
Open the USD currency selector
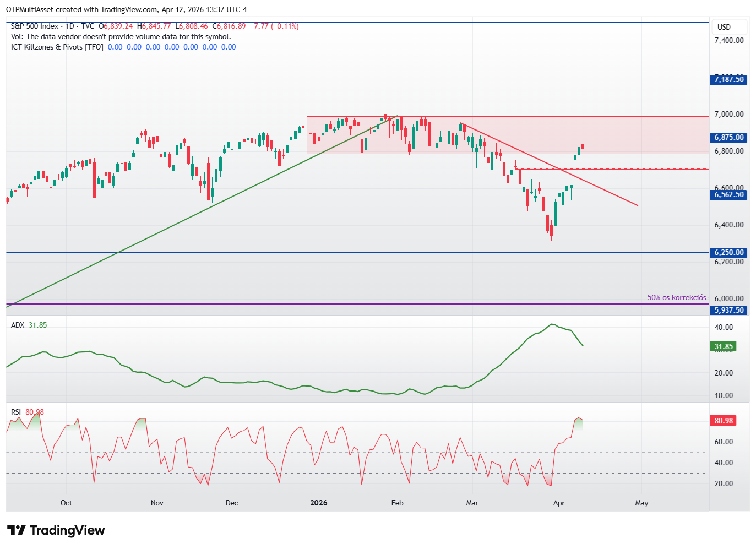pyautogui.click(x=724, y=27)
